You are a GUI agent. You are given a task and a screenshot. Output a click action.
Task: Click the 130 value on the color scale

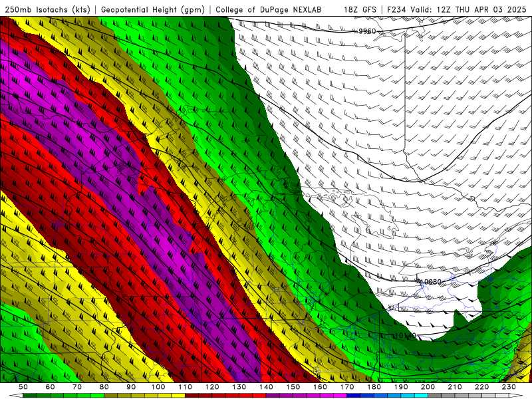click(x=239, y=387)
